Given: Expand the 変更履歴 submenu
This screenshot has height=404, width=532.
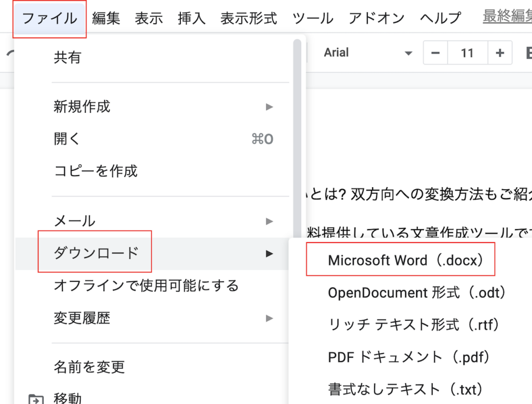Looking at the screenshot, I should [152, 318].
